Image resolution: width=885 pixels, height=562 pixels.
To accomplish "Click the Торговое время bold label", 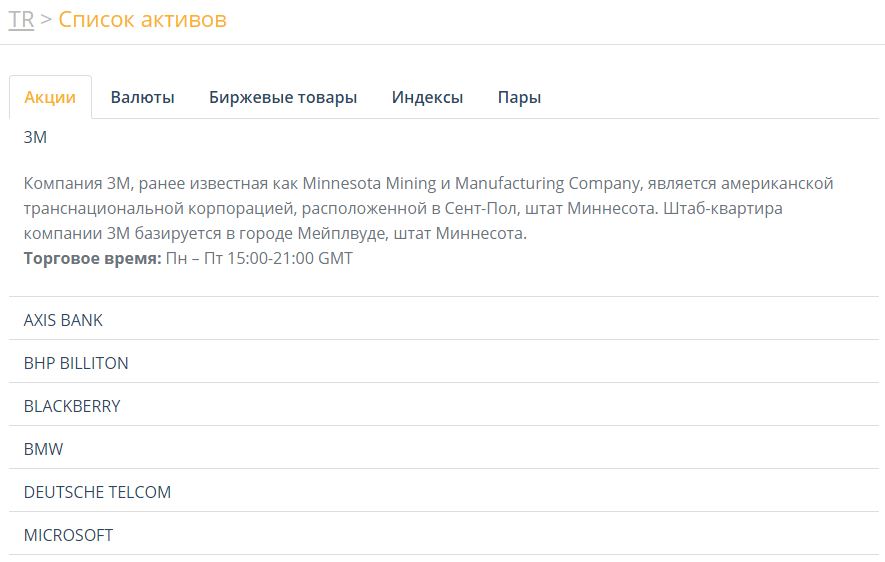I will pos(92,258).
